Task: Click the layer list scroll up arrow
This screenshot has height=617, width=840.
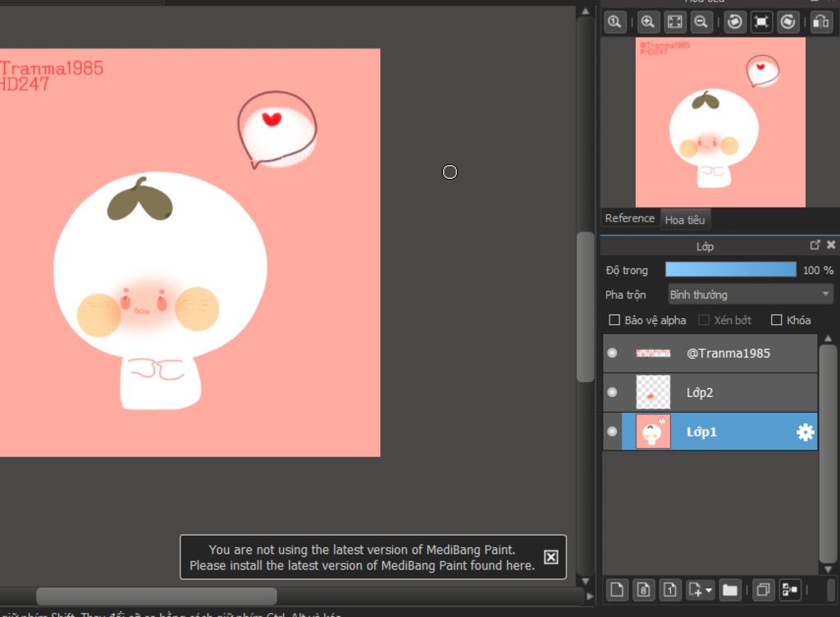Action: coord(828,339)
